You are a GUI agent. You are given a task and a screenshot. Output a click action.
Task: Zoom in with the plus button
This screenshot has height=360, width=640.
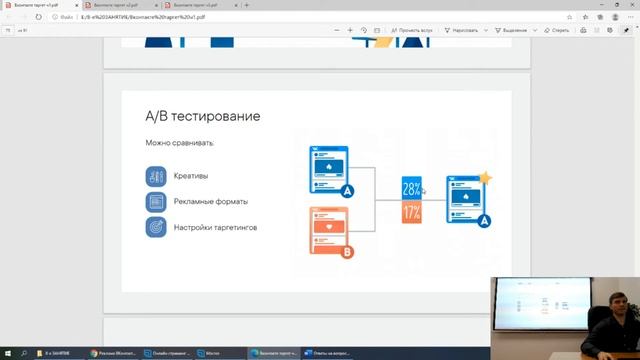350,30
